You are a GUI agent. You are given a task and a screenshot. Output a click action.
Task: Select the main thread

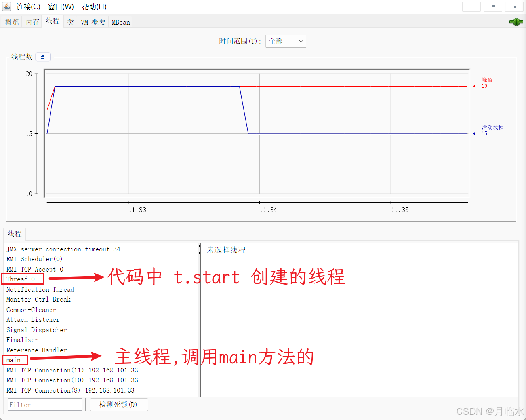pos(13,360)
